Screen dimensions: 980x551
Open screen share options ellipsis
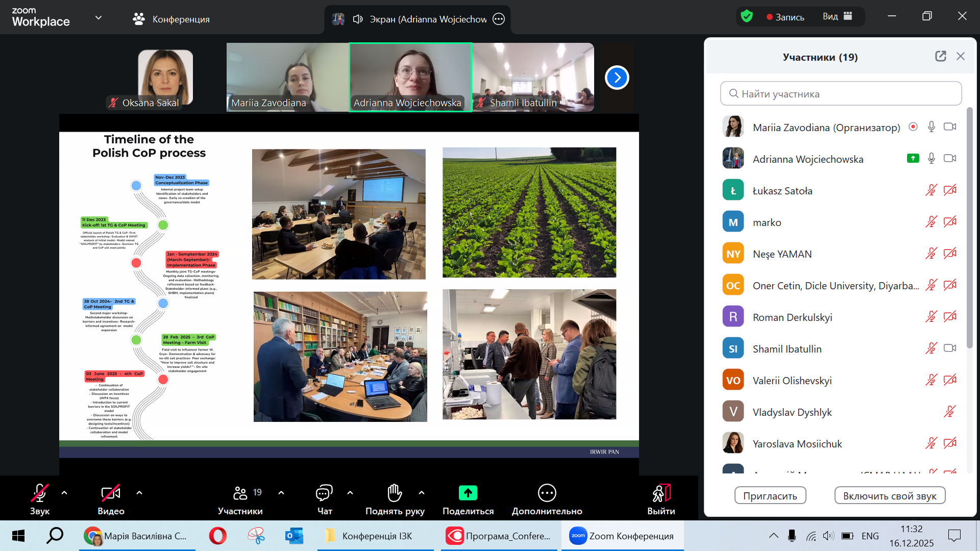pos(499,19)
